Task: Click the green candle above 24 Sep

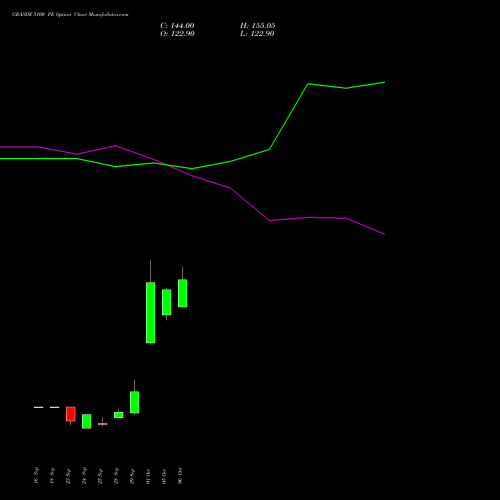Action: pyautogui.click(x=87, y=421)
